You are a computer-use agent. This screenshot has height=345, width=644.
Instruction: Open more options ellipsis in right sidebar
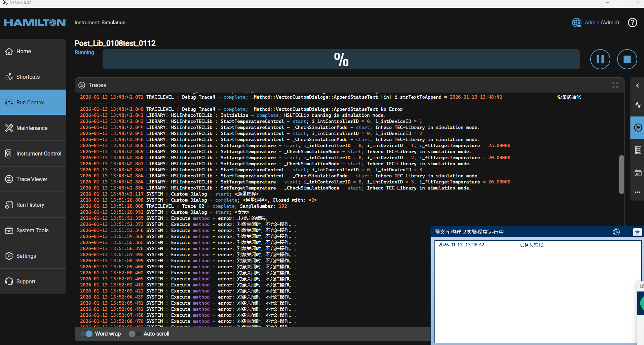pos(638,192)
